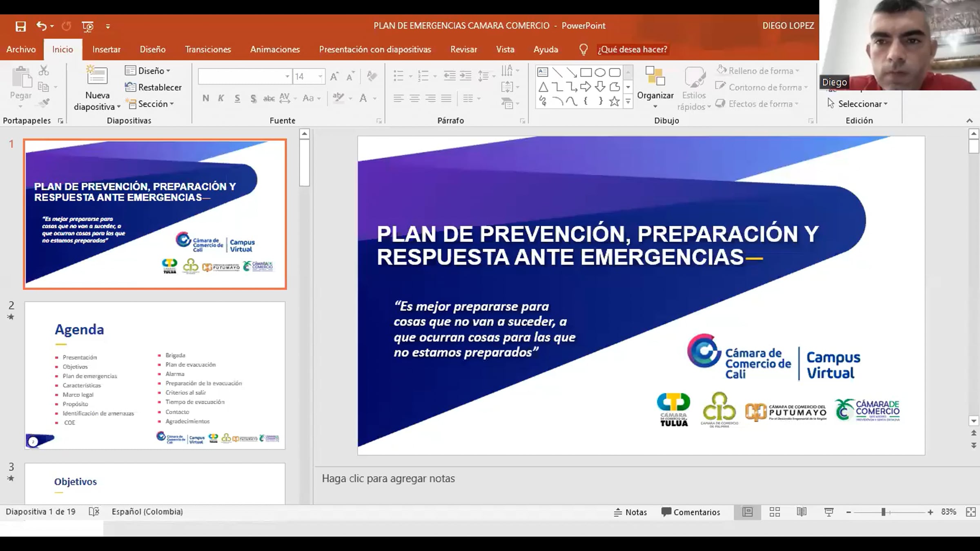
Task: Select the oval shape
Action: click(x=600, y=73)
